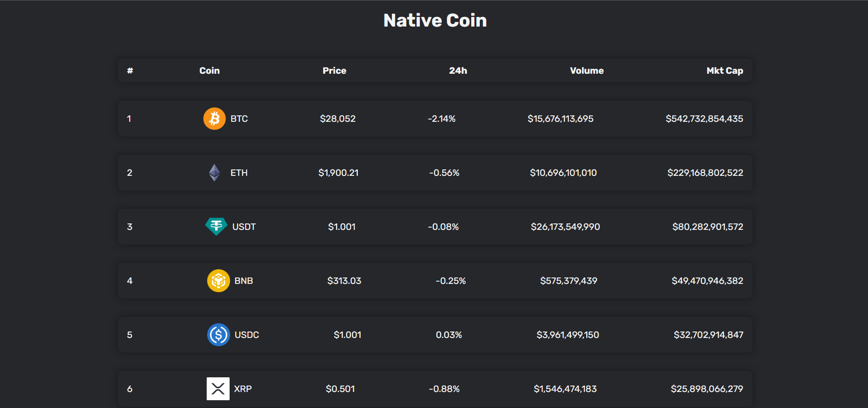This screenshot has height=408, width=868.
Task: Select the BTC ticker label
Action: (239, 118)
